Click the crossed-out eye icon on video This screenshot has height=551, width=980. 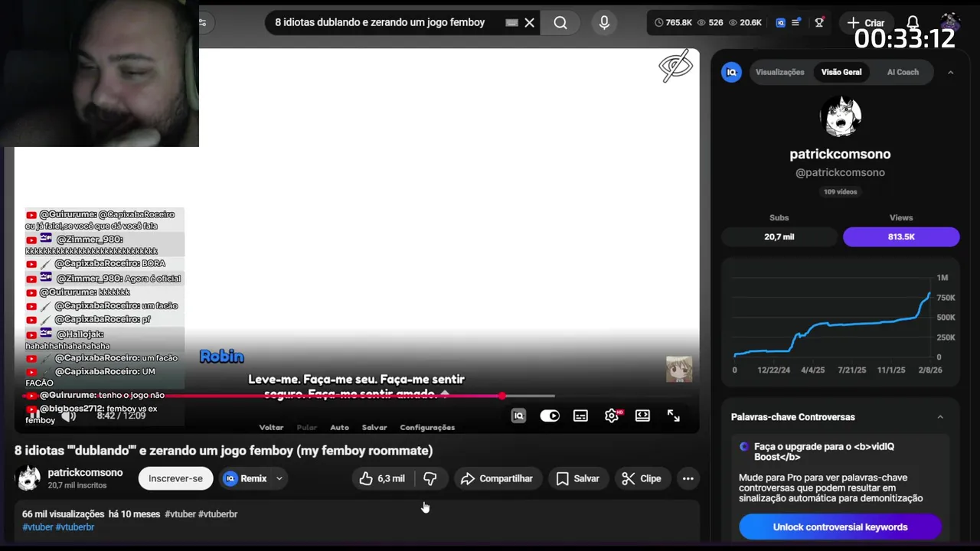pyautogui.click(x=675, y=67)
